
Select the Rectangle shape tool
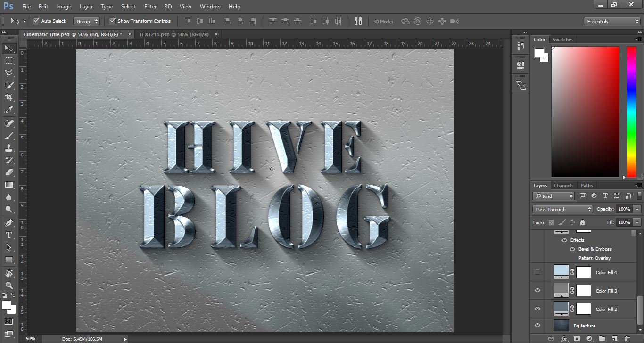tap(9, 260)
